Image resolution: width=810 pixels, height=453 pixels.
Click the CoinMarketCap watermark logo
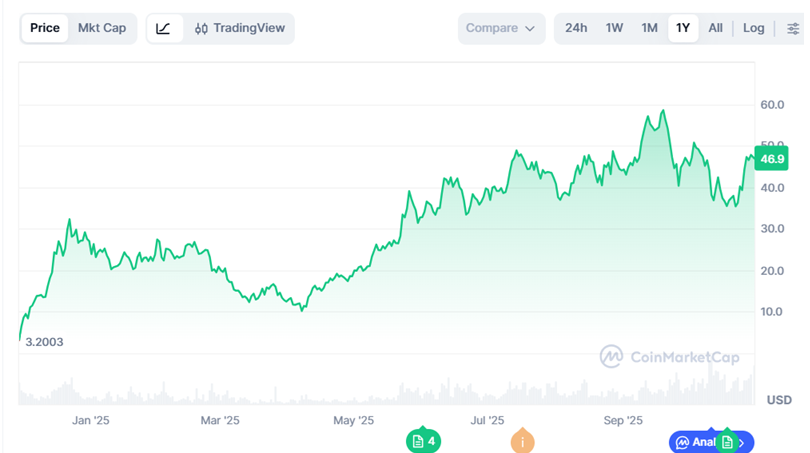click(669, 357)
